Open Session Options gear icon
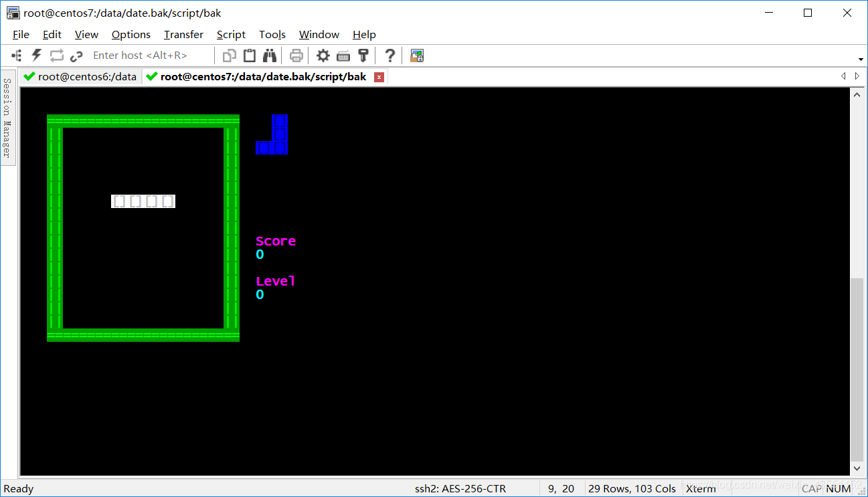Viewport: 868px width, 497px height. tap(323, 56)
